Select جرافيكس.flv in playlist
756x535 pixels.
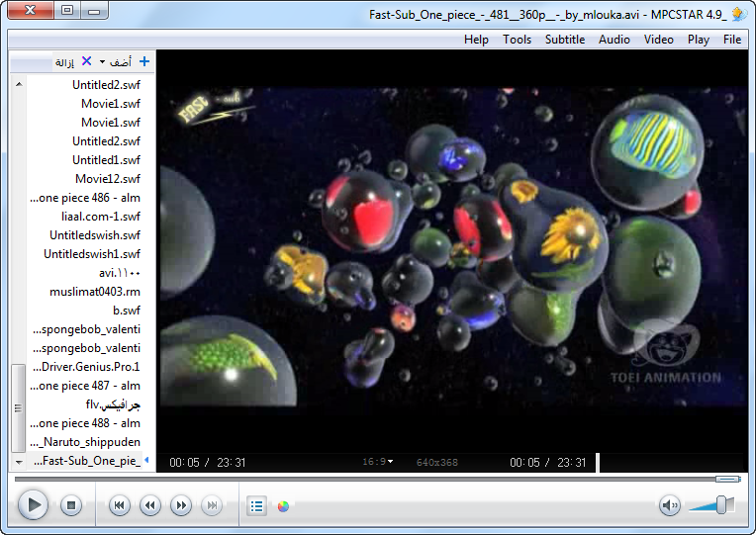pyautogui.click(x=113, y=404)
